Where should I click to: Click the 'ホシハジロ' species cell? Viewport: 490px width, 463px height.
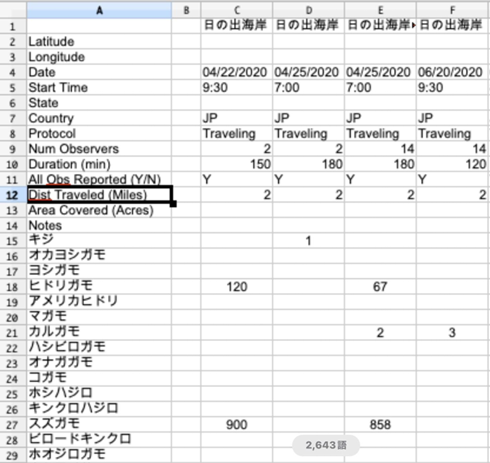pos(99,394)
